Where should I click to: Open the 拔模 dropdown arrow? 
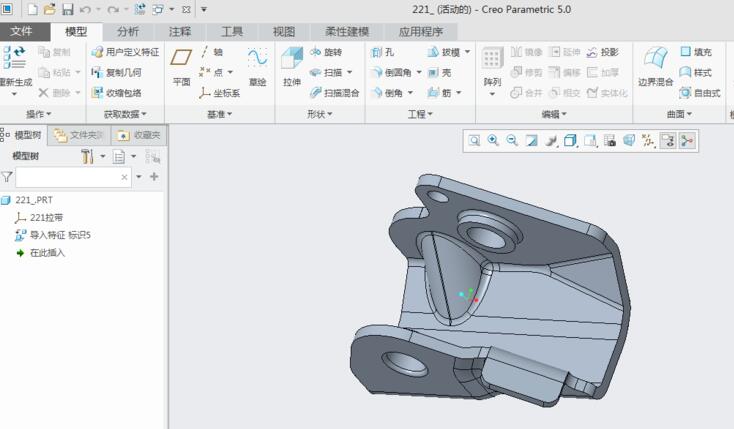click(x=467, y=52)
